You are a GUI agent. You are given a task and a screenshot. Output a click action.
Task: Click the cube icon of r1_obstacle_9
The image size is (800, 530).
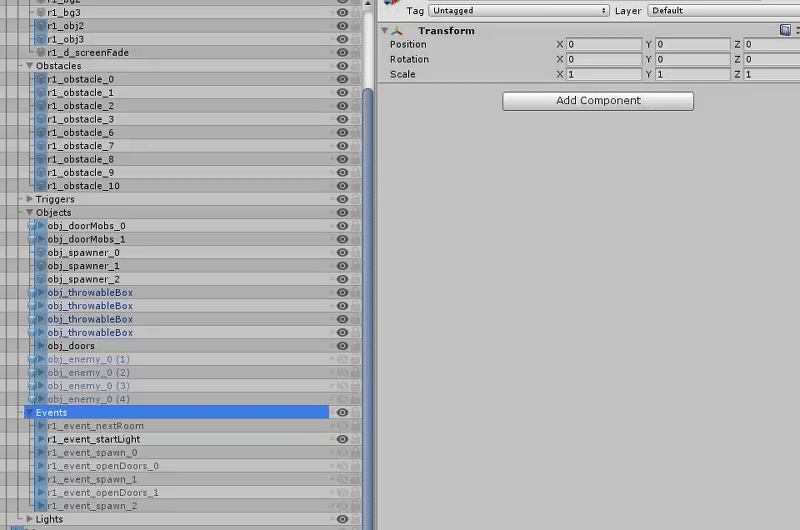(41, 172)
